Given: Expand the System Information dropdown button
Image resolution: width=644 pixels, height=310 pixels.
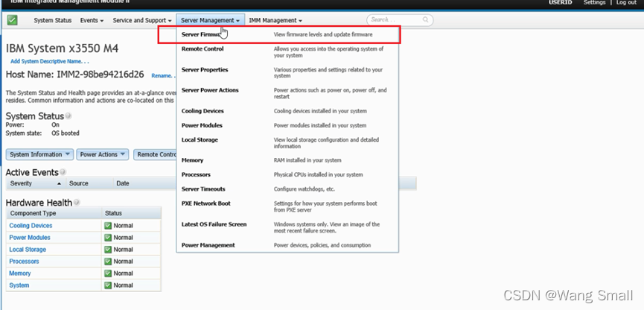Looking at the screenshot, I should coord(40,154).
